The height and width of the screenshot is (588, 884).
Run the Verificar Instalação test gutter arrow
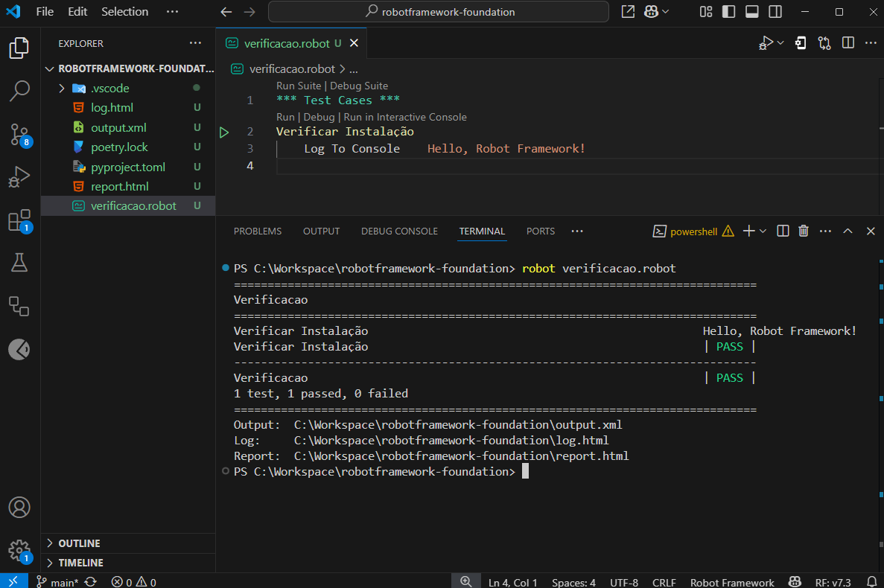click(x=224, y=132)
